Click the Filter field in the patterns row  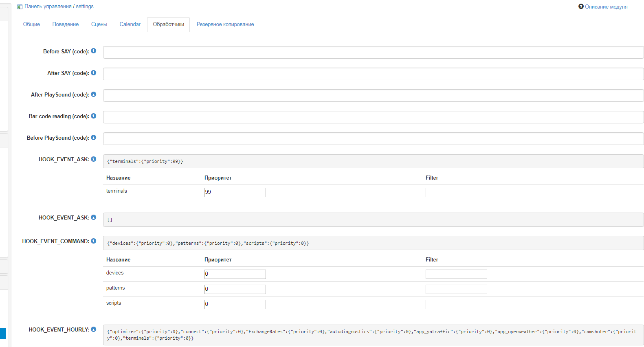click(x=456, y=289)
